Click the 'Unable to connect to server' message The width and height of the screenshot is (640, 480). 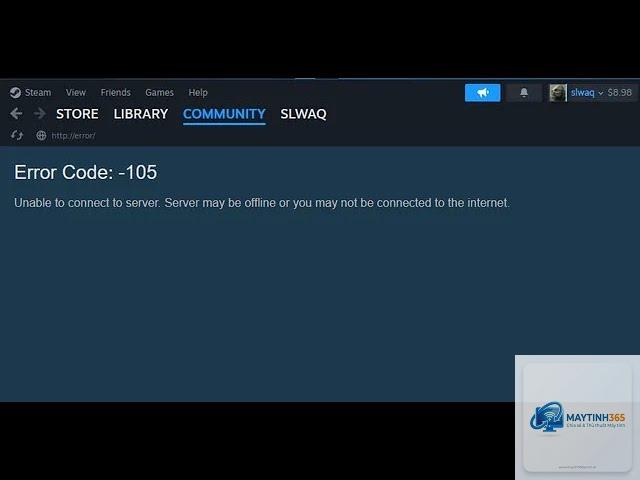(x=262, y=203)
